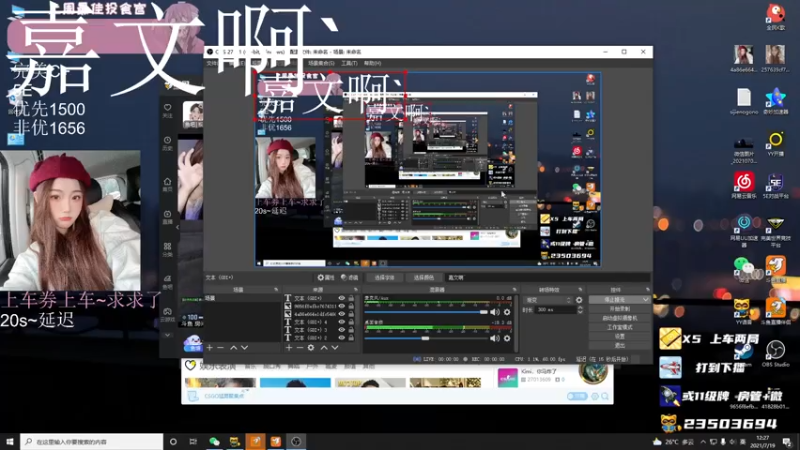Screen dimensions: 800x450
Task: Open second mixer track settings gear
Action: tap(507, 338)
